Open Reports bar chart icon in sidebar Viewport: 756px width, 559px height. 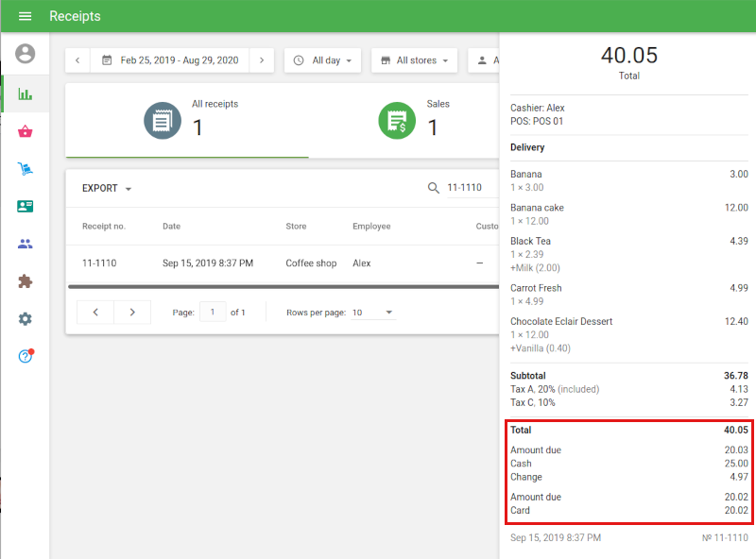click(26, 94)
